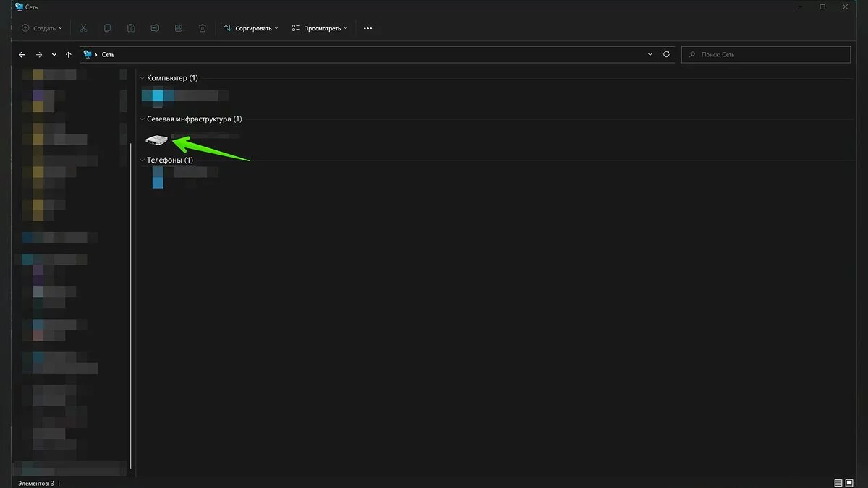Viewport: 868px width, 488px height.
Task: Go forward with the right arrow
Action: click(38, 54)
